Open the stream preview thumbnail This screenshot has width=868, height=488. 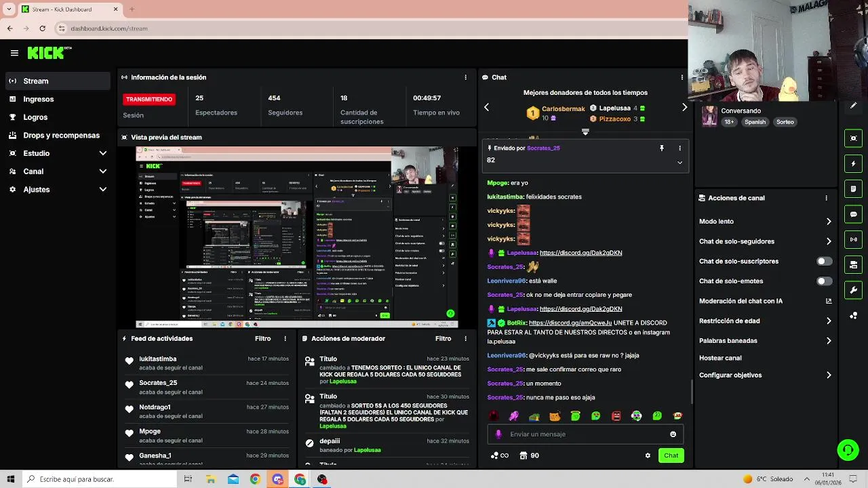(297, 237)
